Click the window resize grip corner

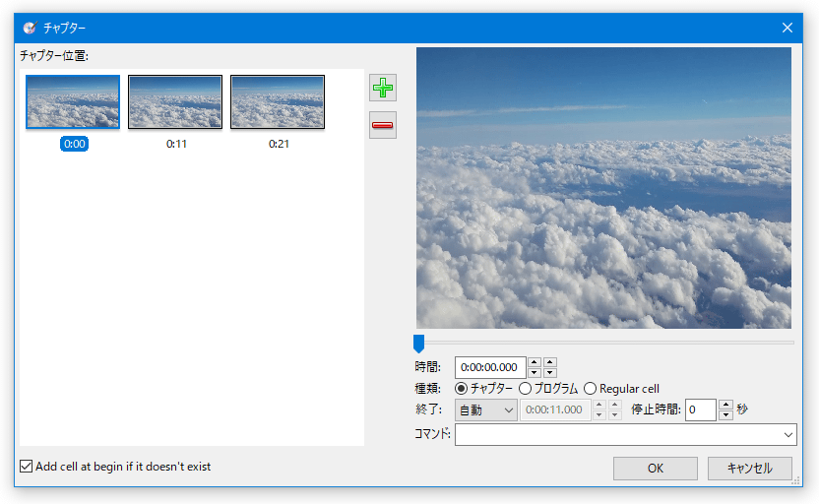tap(796, 481)
